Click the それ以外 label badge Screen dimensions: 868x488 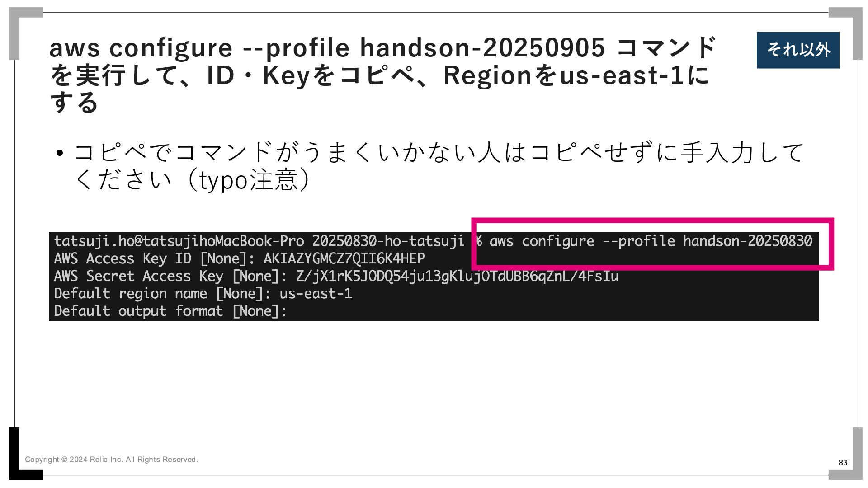coord(798,50)
